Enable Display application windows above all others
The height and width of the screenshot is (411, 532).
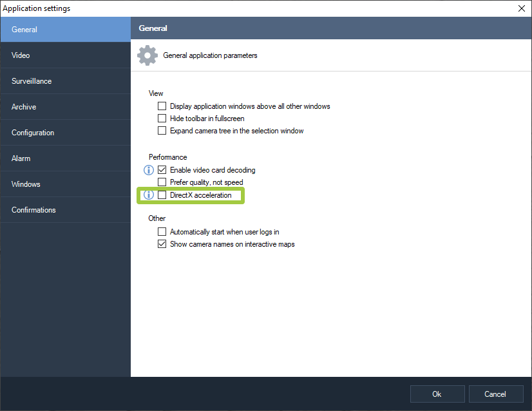tap(162, 106)
